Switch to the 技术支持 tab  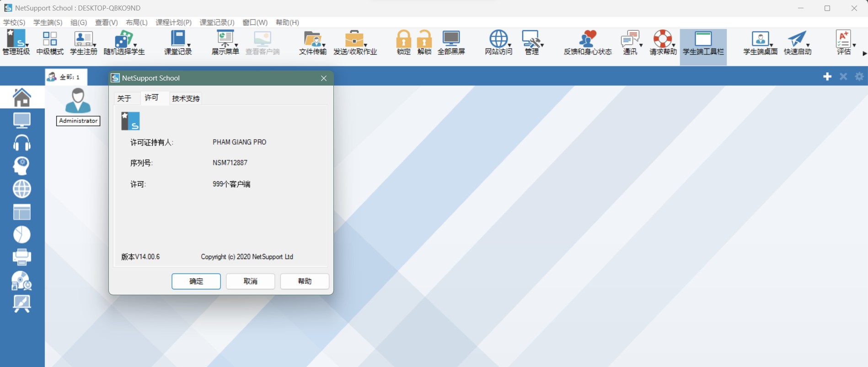186,98
